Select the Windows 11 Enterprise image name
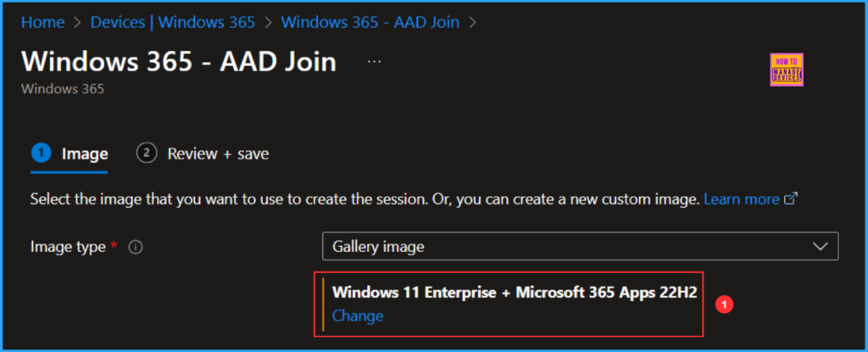This screenshot has width=868, height=352. pos(514,293)
